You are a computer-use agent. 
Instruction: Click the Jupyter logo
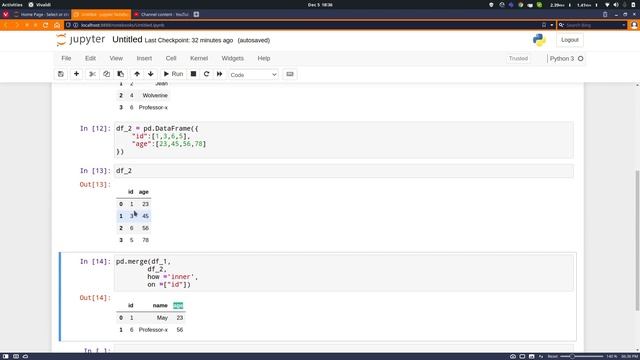pyautogui.click(x=81, y=40)
